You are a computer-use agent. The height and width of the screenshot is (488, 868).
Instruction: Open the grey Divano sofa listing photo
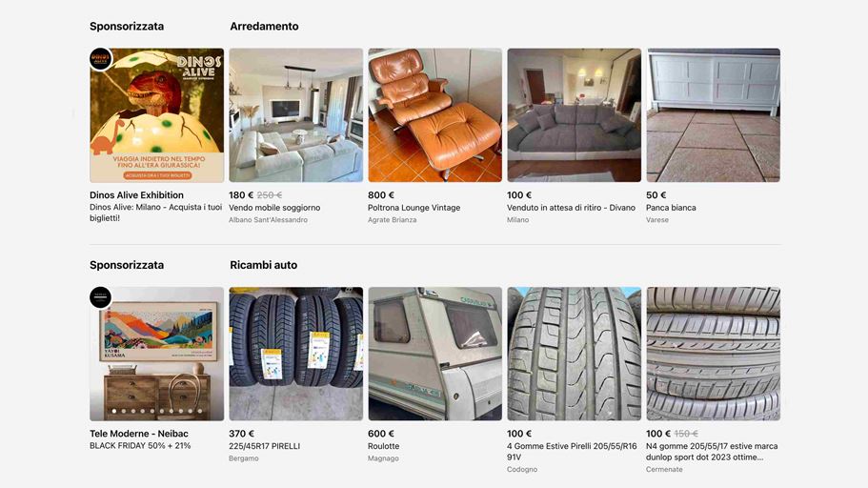(574, 115)
